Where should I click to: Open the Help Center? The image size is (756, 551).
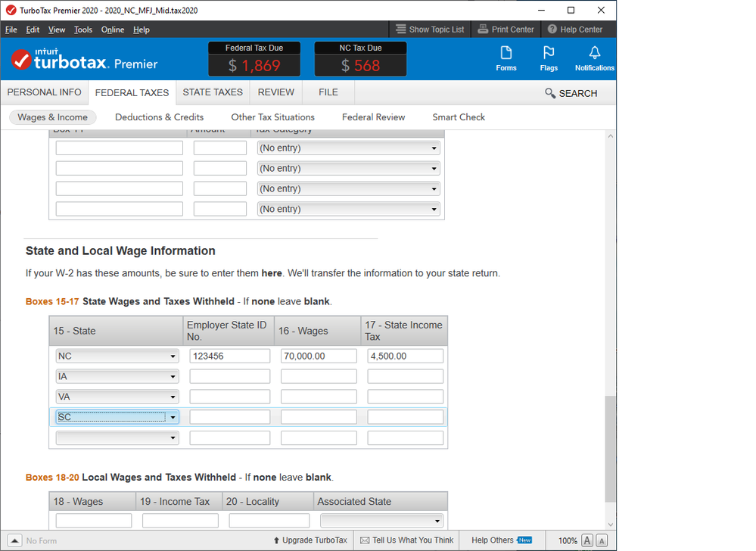coord(574,30)
